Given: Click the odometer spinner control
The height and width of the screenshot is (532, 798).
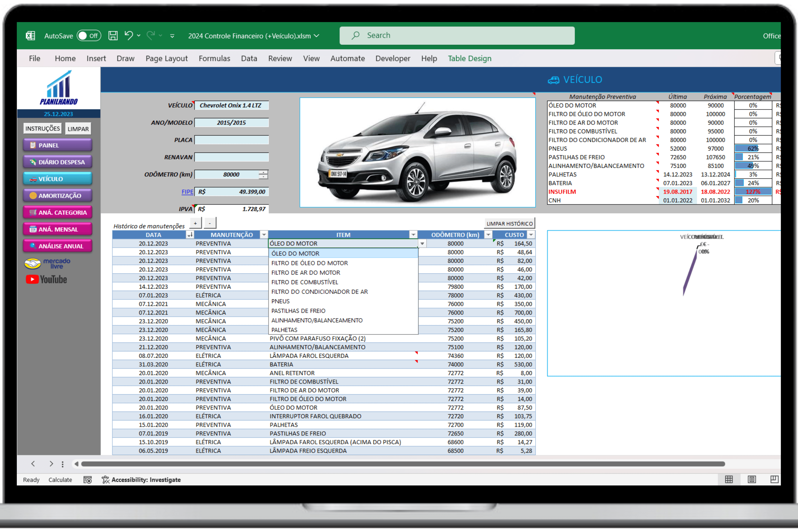Looking at the screenshot, I should click(263, 174).
